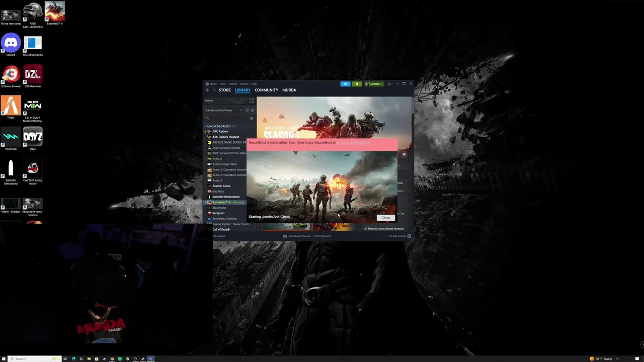Close the Javelin Anti-Cheat dialog
The width and height of the screenshot is (644, 362).
click(x=385, y=218)
